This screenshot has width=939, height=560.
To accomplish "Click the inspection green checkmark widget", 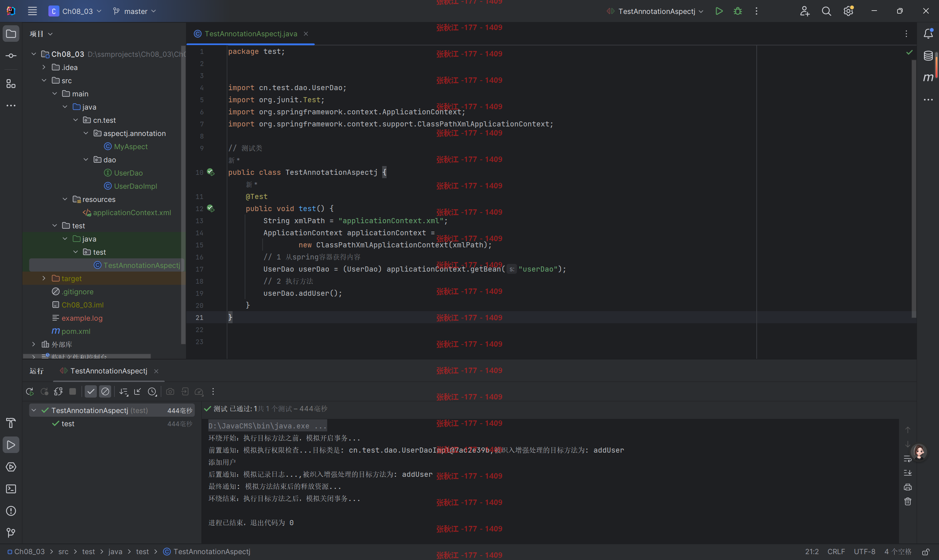I will (x=909, y=52).
